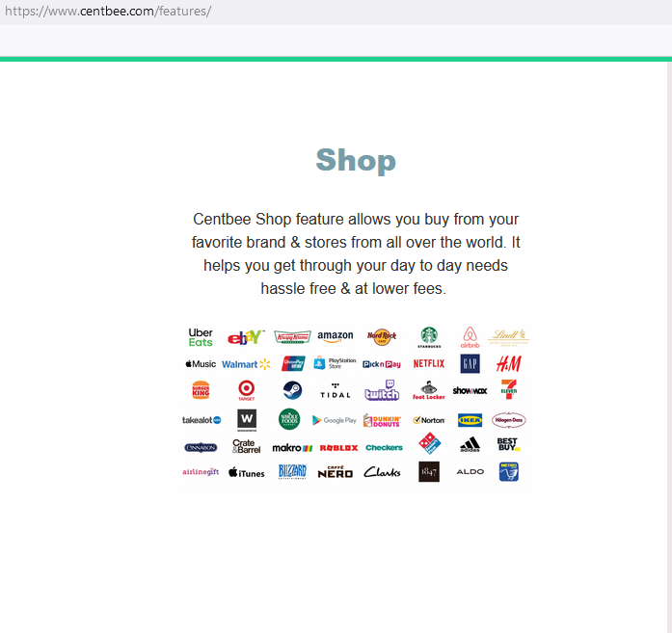Select the Target bullseye logo
Screen dimensions: 672x633
pos(247,390)
